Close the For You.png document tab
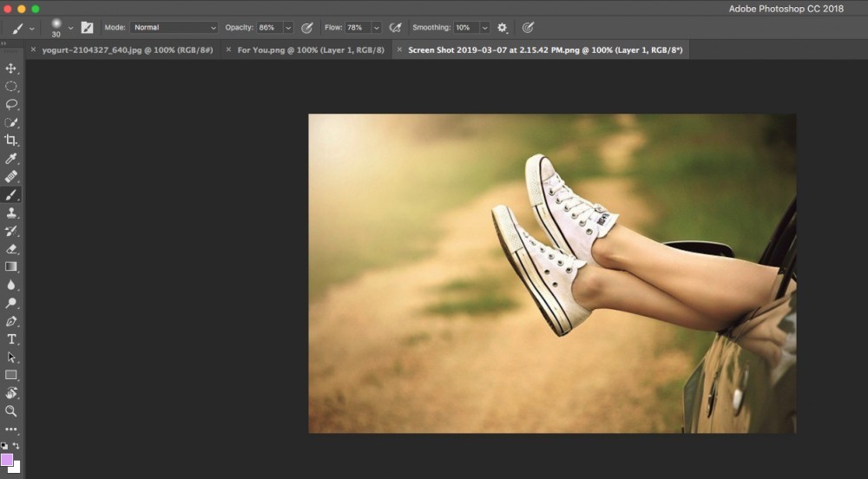This screenshot has height=479, width=868. [228, 49]
